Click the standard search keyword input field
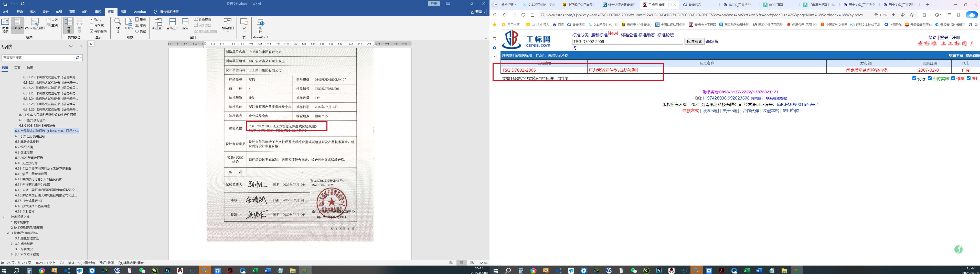 click(x=628, y=41)
